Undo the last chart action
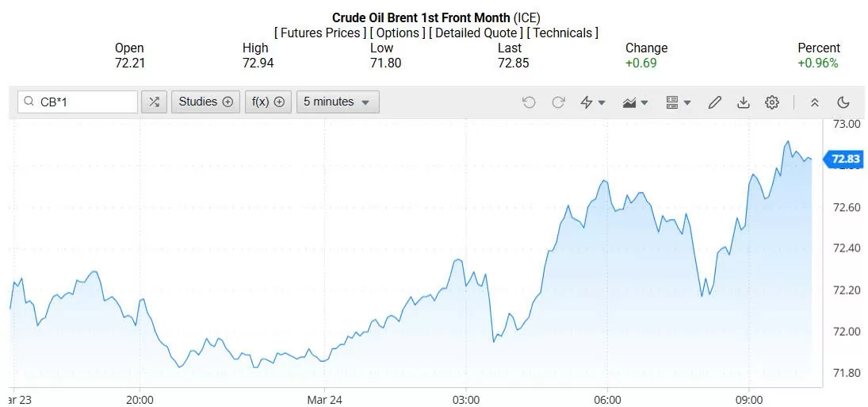The image size is (868, 407). [529, 102]
